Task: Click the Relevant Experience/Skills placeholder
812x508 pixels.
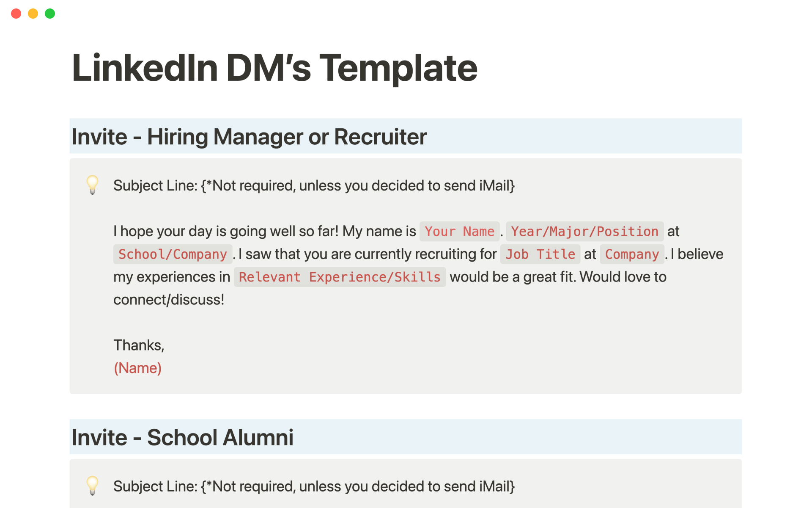Action: (340, 277)
